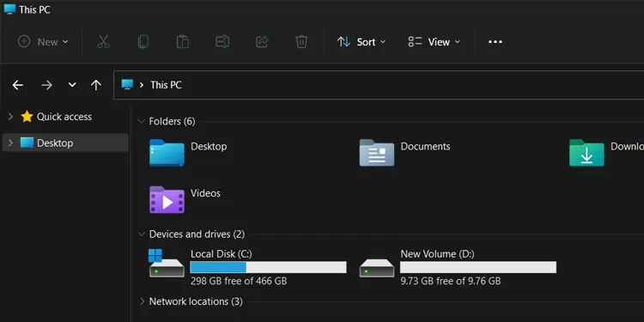Open the See more ellipsis menu
644x322 pixels.
point(495,42)
